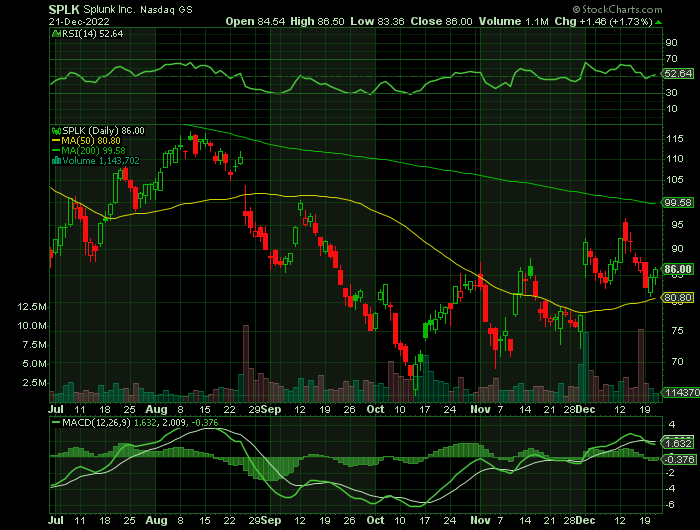700x530 pixels.
Task: Click the 2.009 signal value in the MACD legend
Action: (x=172, y=422)
